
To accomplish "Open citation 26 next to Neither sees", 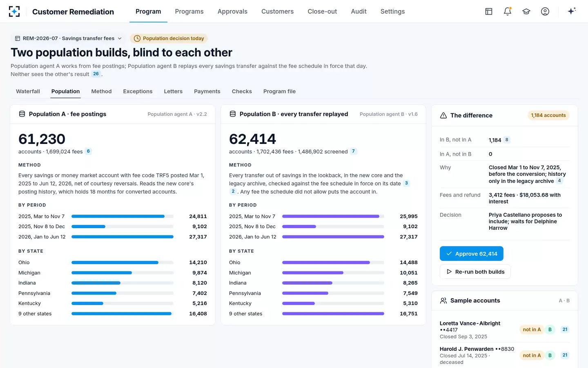I will [96, 74].
